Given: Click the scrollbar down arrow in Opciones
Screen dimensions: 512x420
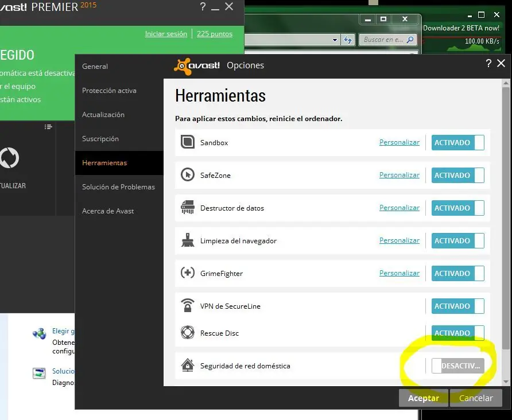Looking at the screenshot, I should click(506, 382).
